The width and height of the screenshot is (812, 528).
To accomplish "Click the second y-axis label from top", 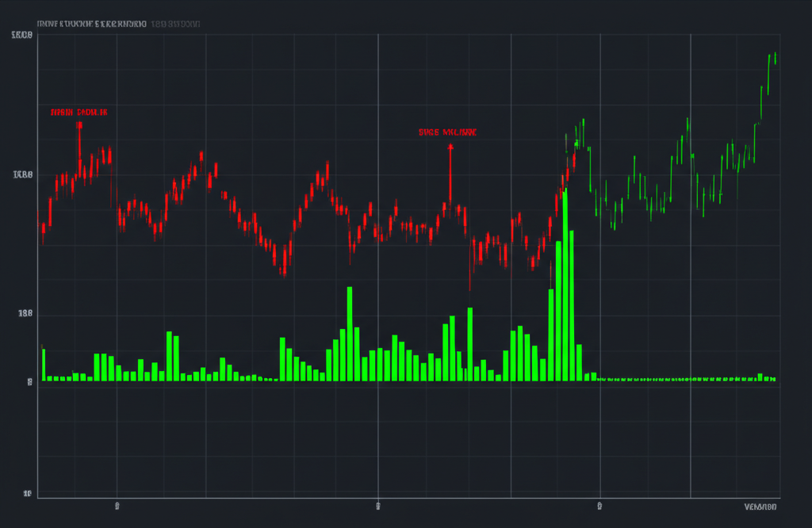I will tap(23, 175).
